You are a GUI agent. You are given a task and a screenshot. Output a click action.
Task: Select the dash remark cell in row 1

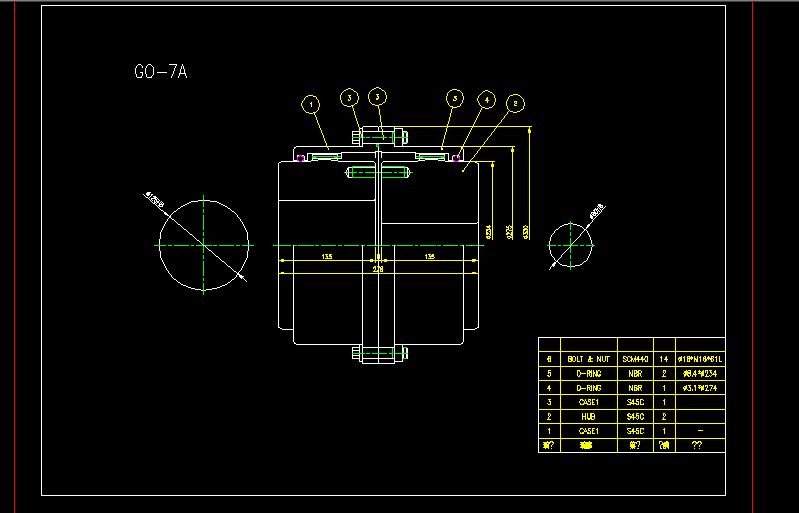click(700, 430)
